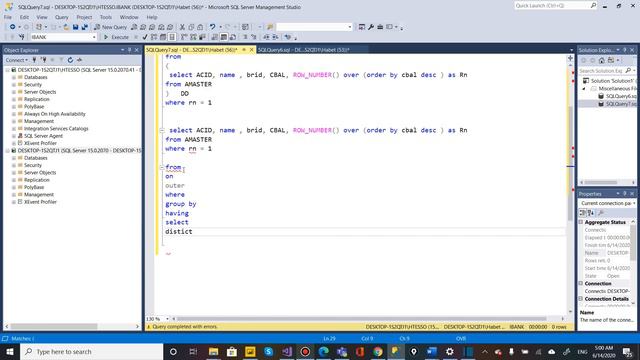The height and width of the screenshot is (360, 640).
Task: Click the Uncomment selected lines icon
Action: 253,37
